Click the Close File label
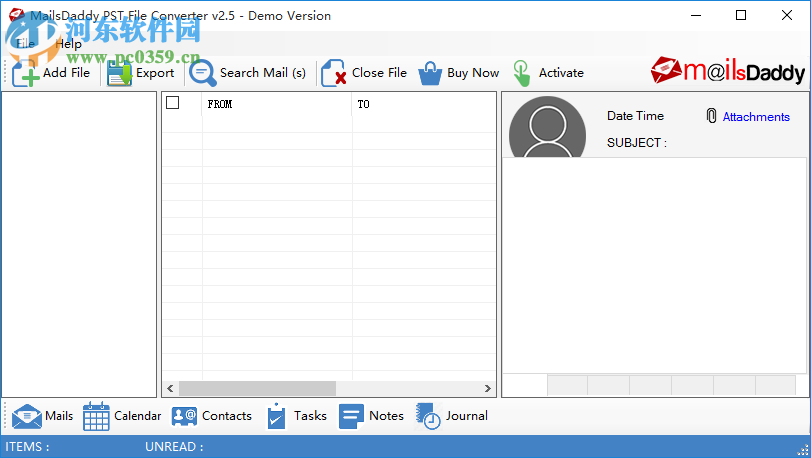This screenshot has height=458, width=811. click(x=379, y=73)
